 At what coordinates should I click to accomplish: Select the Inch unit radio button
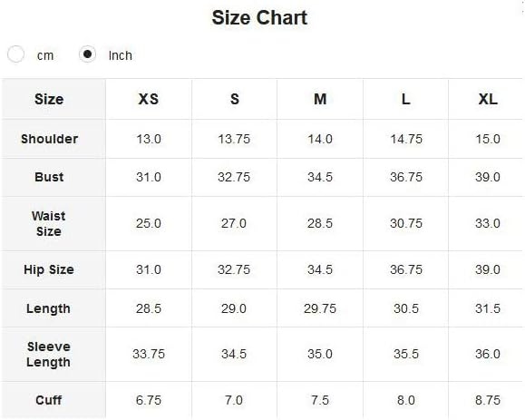[x=87, y=54]
